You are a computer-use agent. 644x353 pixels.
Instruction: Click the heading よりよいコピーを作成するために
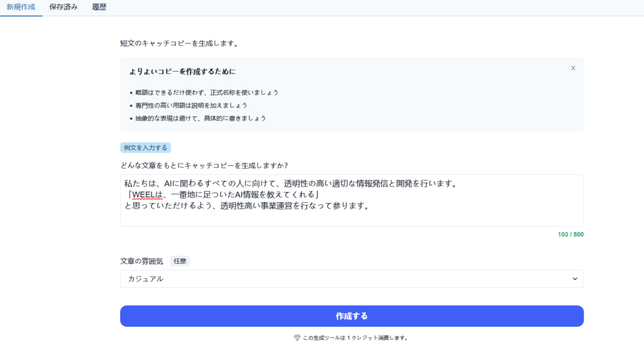coord(182,72)
